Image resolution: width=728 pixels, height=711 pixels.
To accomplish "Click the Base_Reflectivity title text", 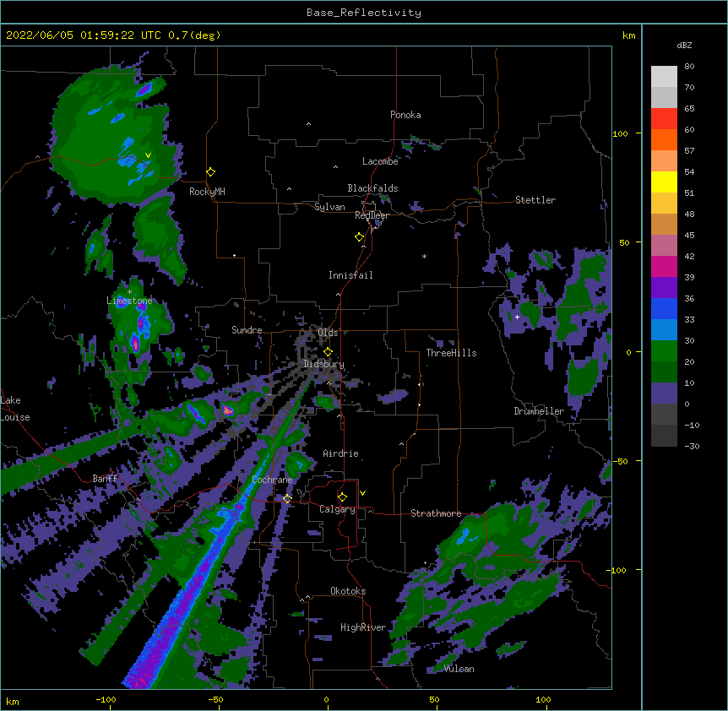I will 364,13.
